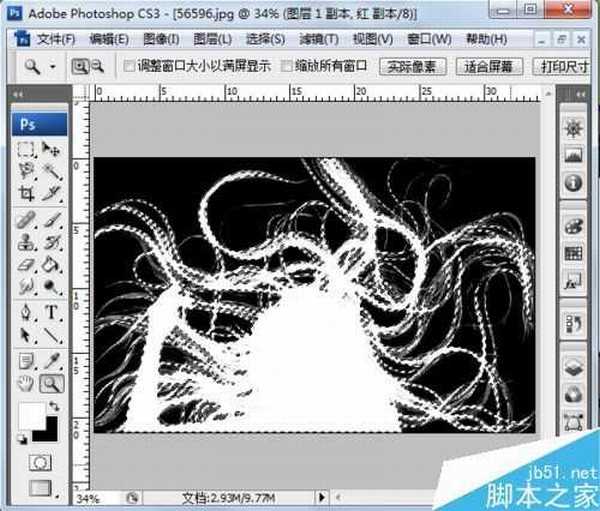Select the Eraser tool
Screen dimensions: 600x511
[x=26, y=264]
